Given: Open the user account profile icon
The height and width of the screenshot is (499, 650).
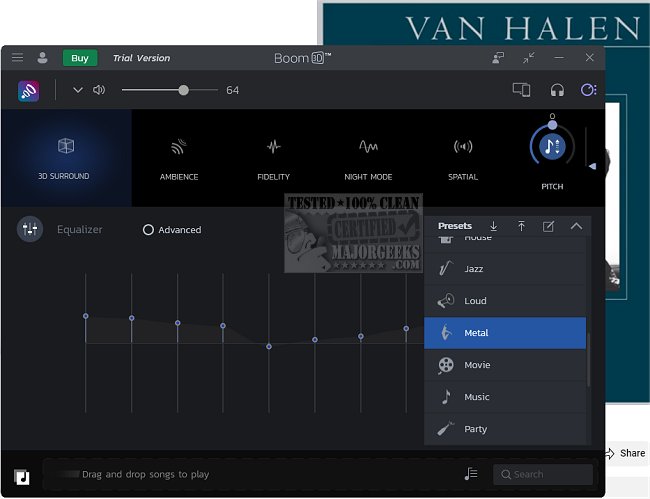Looking at the screenshot, I should point(42,58).
